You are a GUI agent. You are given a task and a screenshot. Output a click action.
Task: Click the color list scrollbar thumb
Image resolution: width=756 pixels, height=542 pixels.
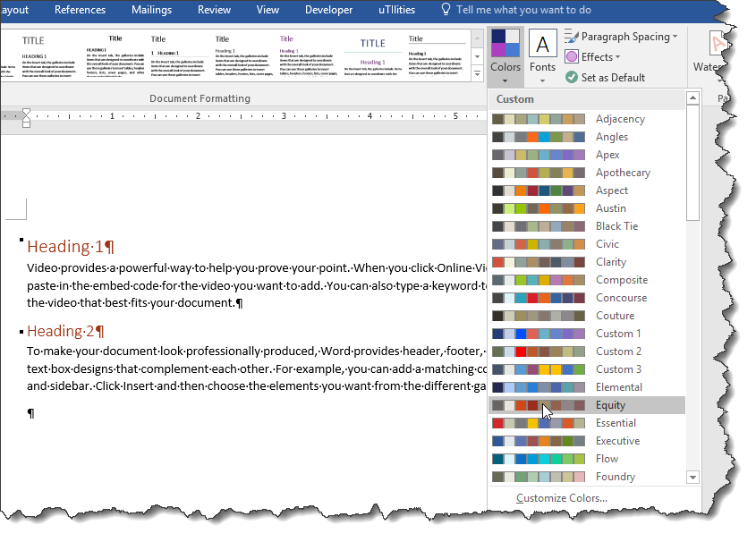click(692, 163)
